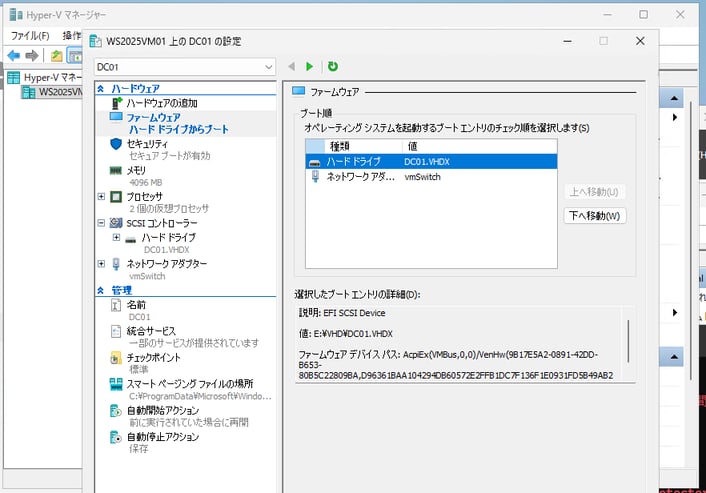Screen dimensions: 706x493
Task: Open 名前 settings
Action: click(x=136, y=305)
